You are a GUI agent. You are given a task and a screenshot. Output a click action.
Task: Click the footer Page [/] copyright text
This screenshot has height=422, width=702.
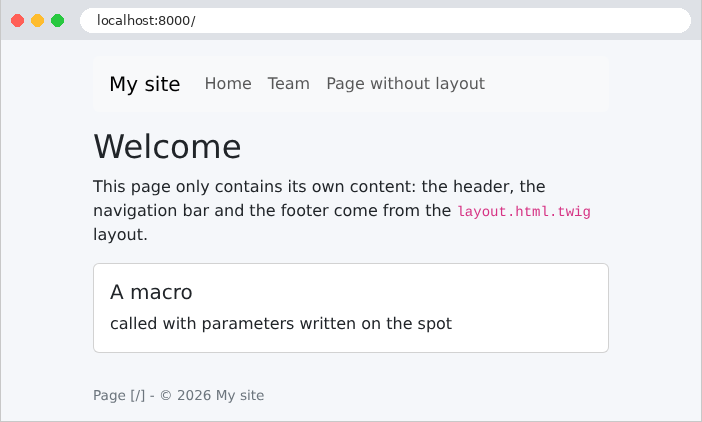[178, 396]
